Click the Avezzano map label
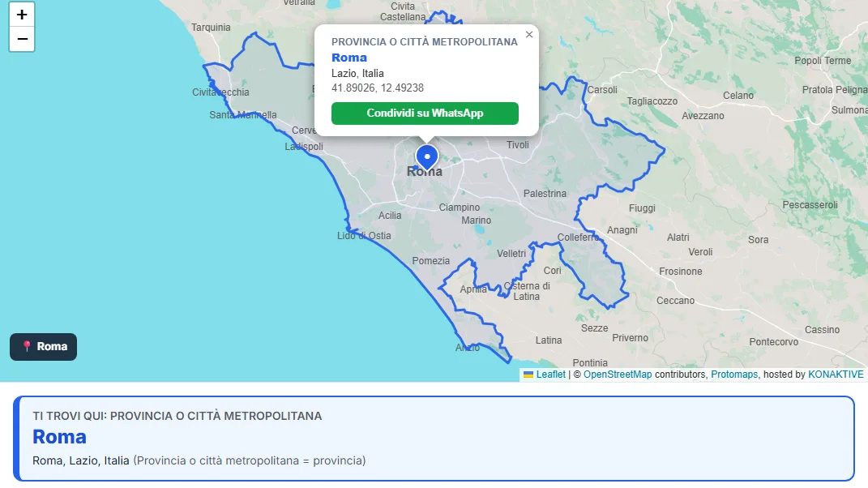The height and width of the screenshot is (488, 868). (x=703, y=116)
